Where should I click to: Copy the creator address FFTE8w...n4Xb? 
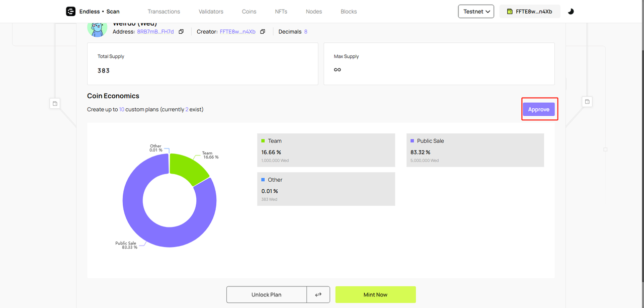coord(263,32)
